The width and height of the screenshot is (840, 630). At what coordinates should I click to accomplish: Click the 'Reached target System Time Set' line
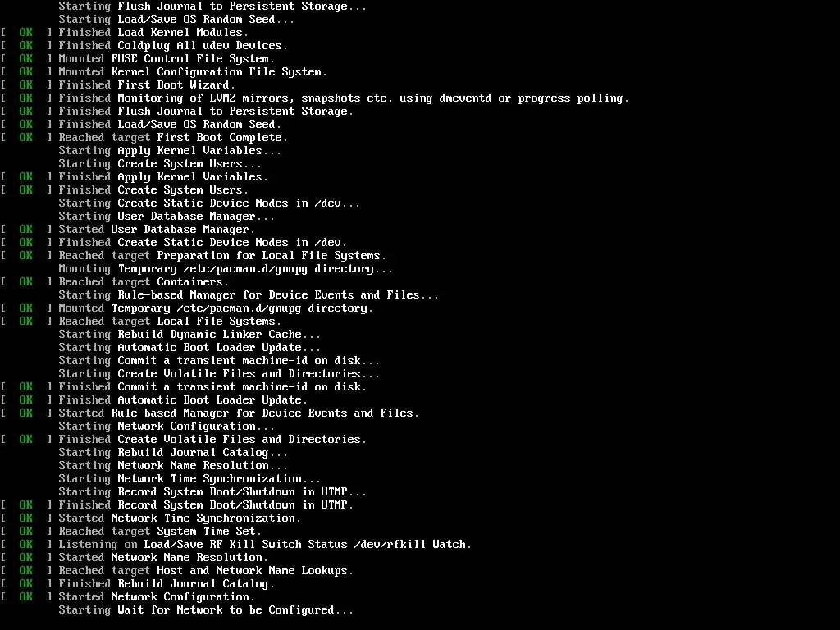pyautogui.click(x=131, y=532)
